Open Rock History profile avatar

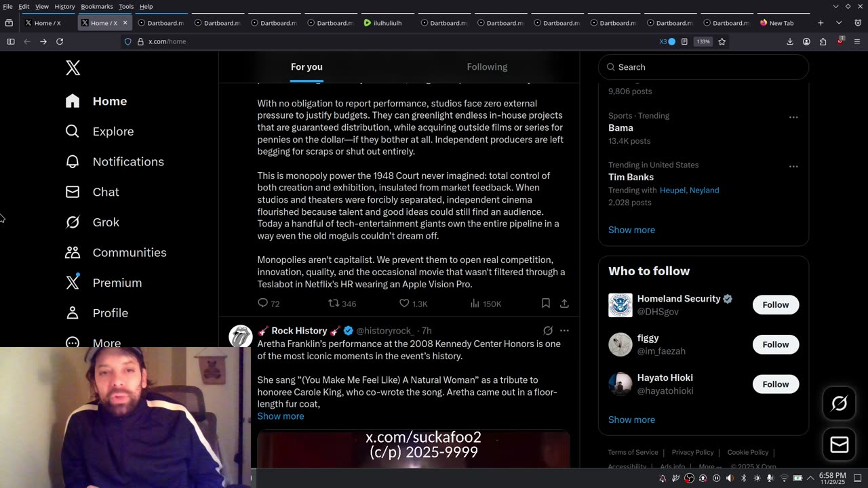point(241,337)
